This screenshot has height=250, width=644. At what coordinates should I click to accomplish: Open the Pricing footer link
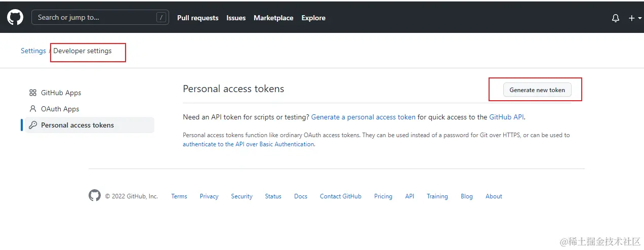(383, 196)
